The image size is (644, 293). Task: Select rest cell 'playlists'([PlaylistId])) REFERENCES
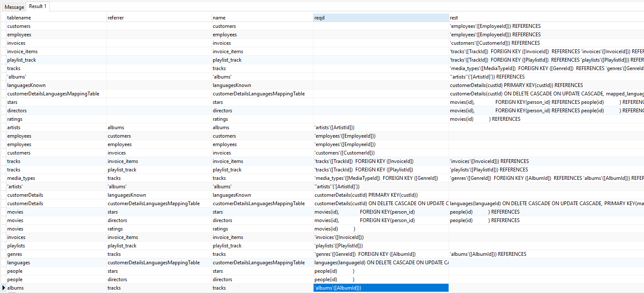tap(546, 170)
